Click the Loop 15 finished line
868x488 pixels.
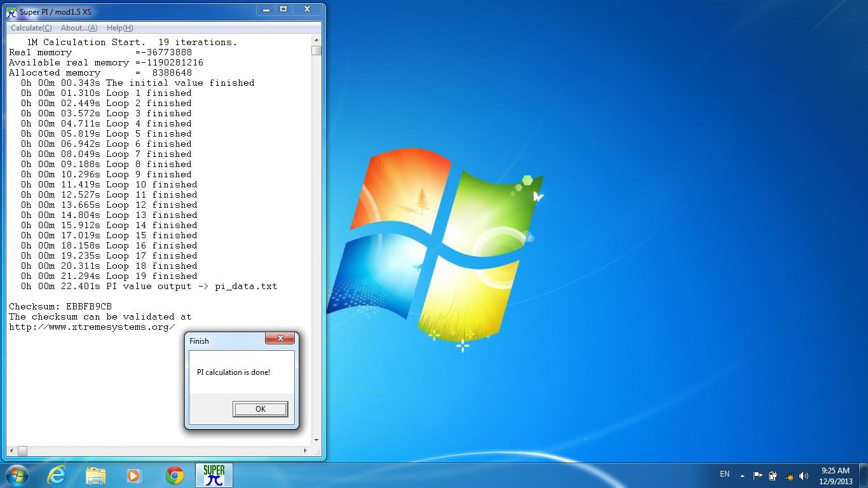pos(109,236)
